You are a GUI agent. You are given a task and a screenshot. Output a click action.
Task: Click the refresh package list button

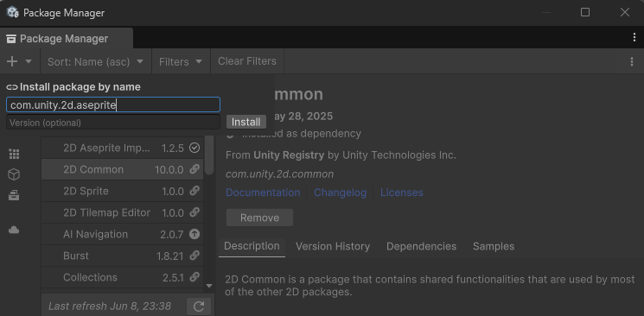[199, 307]
